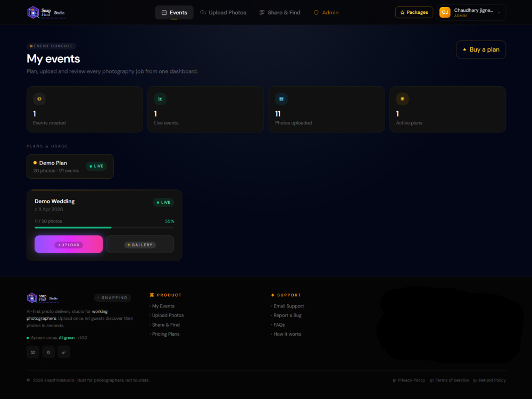Select the Demo Plan card
The height and width of the screenshot is (399, 532).
coord(70,166)
